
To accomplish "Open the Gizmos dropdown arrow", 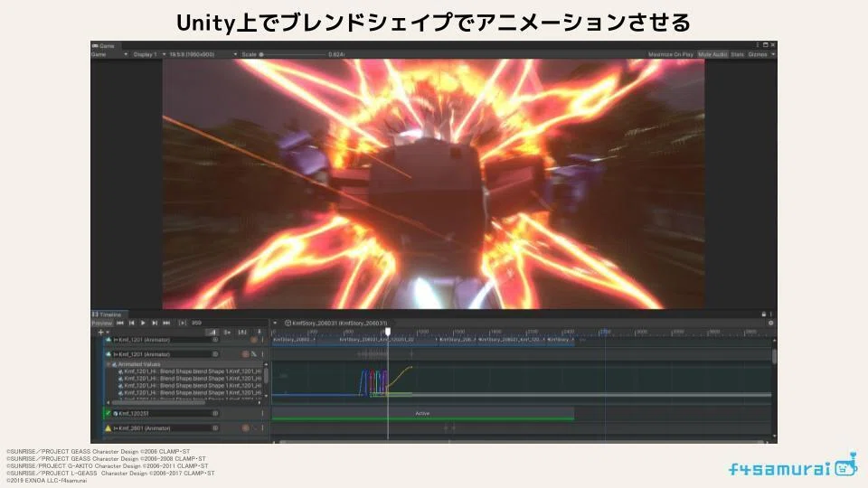I will pos(773,54).
